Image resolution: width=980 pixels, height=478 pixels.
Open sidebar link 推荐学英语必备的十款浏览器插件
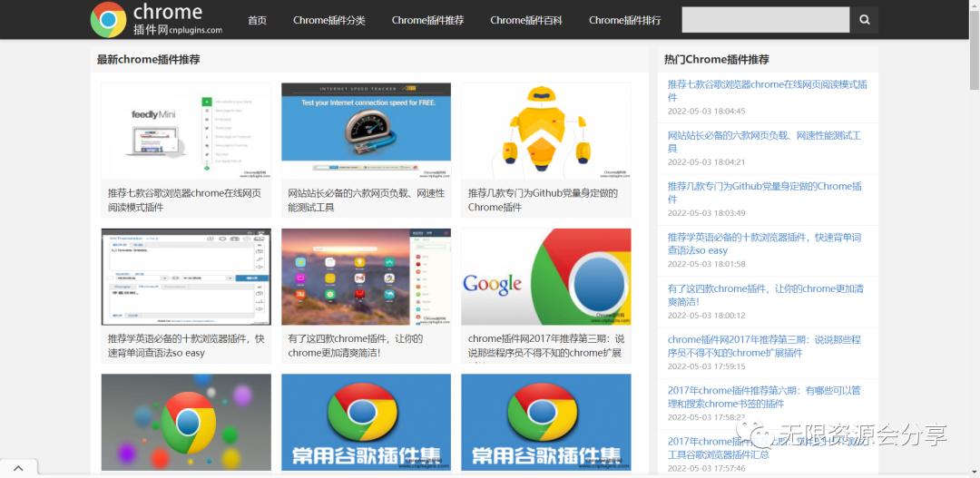click(x=764, y=244)
